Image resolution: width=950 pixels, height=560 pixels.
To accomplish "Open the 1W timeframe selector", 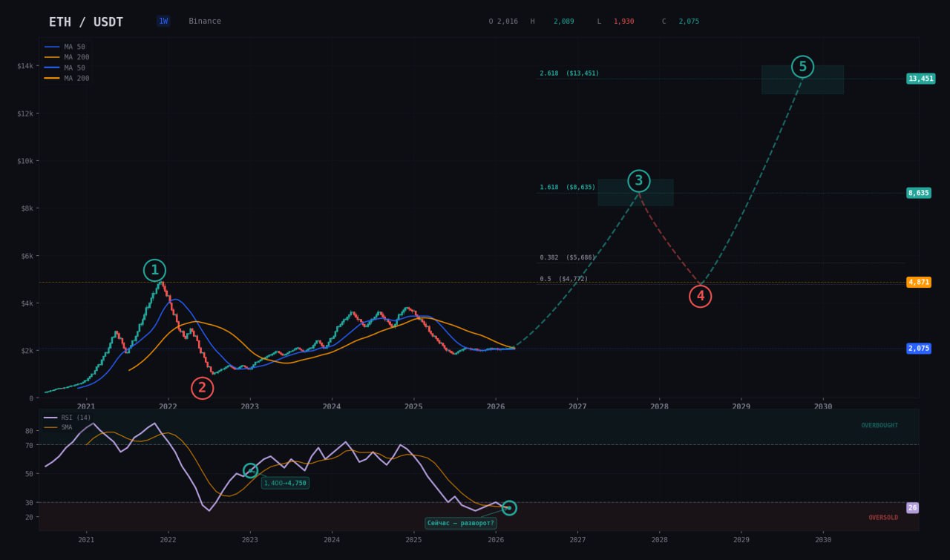I will click(163, 22).
